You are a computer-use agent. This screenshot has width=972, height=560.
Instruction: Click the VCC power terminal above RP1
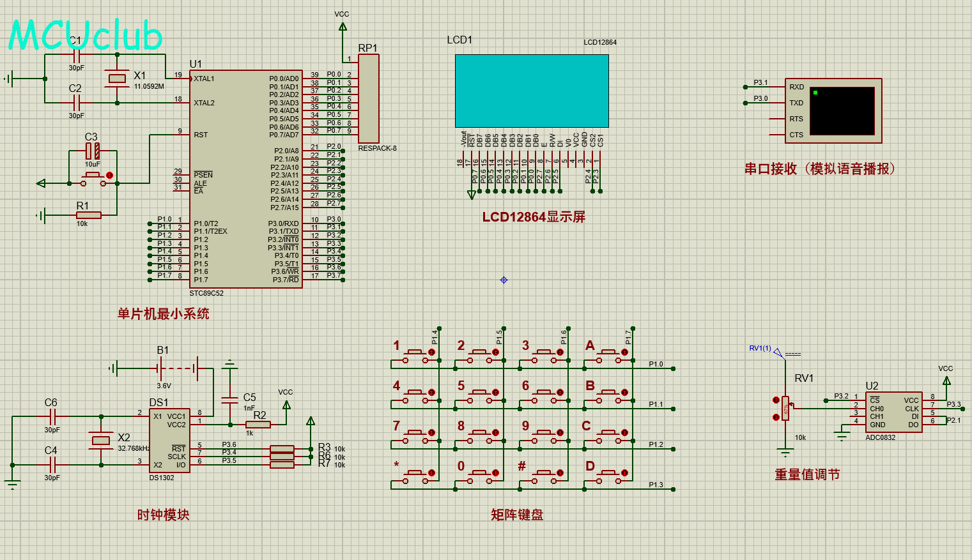(x=343, y=26)
